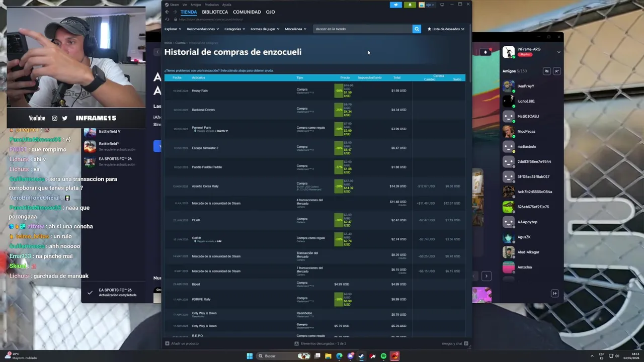Switch to the COMUNIDAD tab
The height and width of the screenshot is (362, 644).
pos(247,12)
